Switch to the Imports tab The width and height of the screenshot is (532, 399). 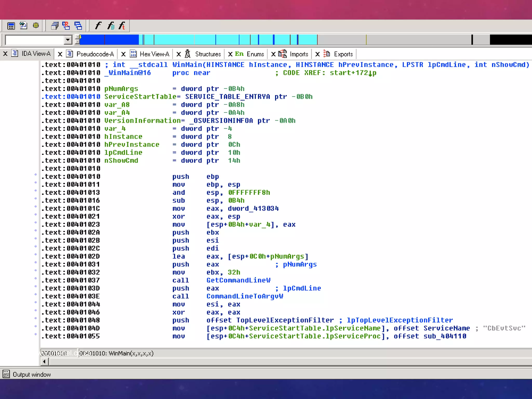tap(299, 54)
